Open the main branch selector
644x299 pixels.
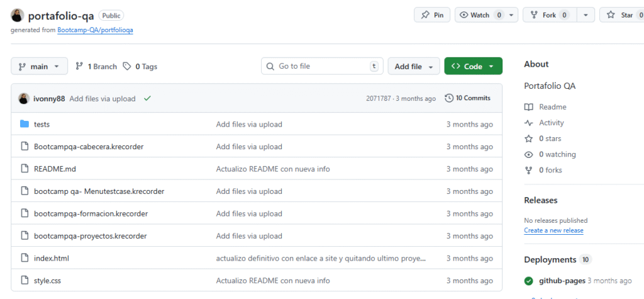(x=40, y=66)
